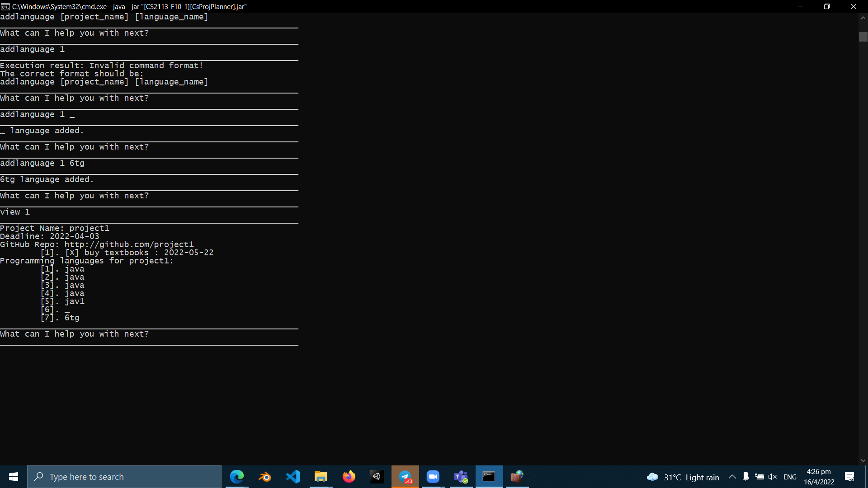The image size is (868, 488).
Task: Toggle the muted volume icon
Action: [x=773, y=477]
